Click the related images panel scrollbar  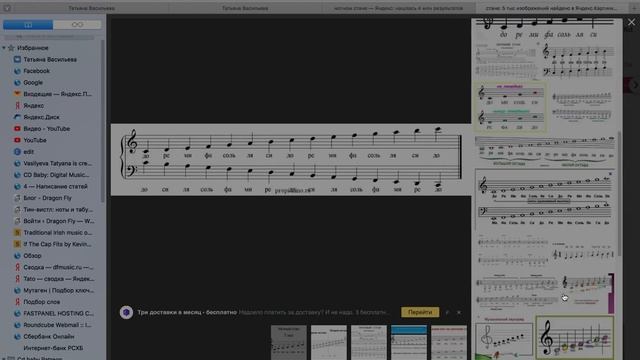pos(619,194)
